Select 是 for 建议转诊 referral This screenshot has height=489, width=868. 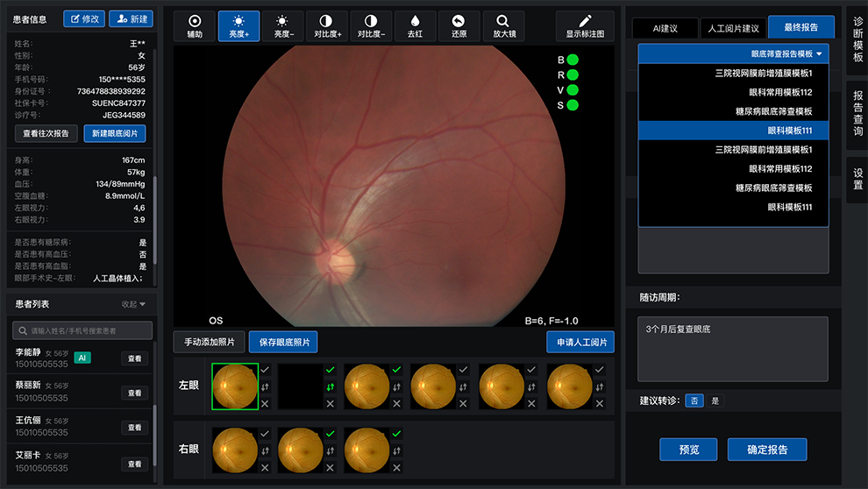click(715, 401)
